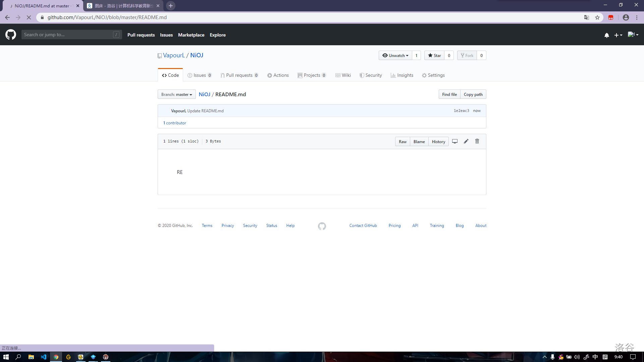644x362 pixels.
Task: Open the Issues repository tab
Action: coord(200,75)
